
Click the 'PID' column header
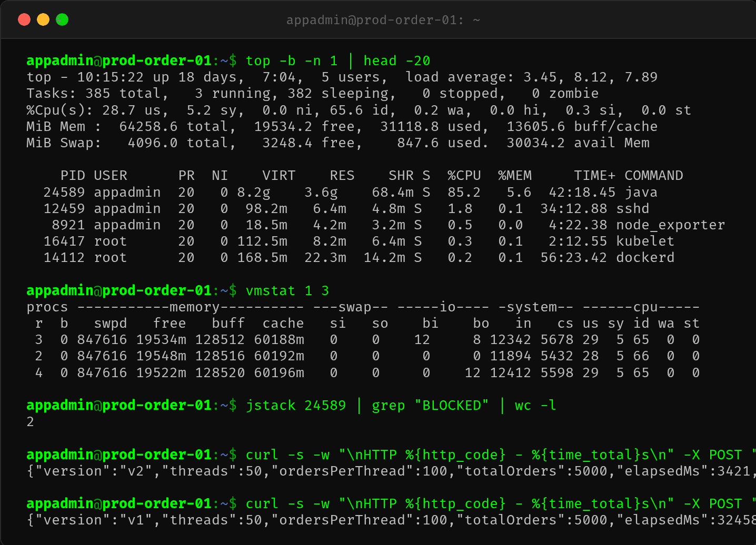(73, 176)
